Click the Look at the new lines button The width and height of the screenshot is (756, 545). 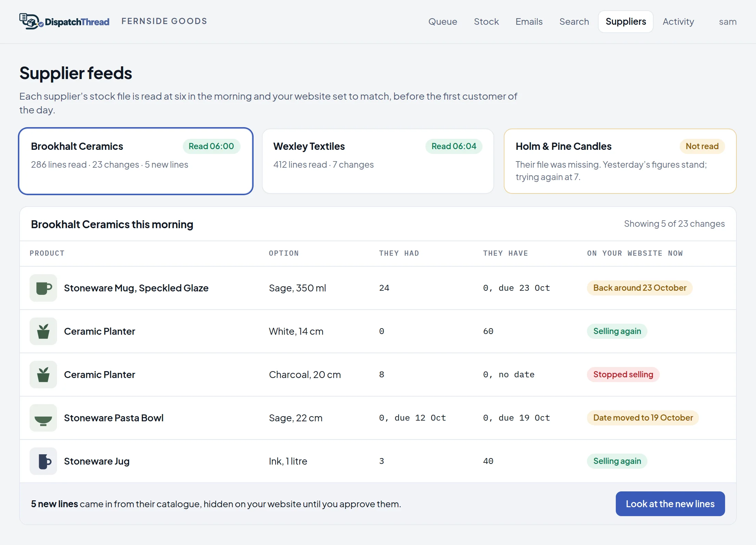click(x=670, y=504)
